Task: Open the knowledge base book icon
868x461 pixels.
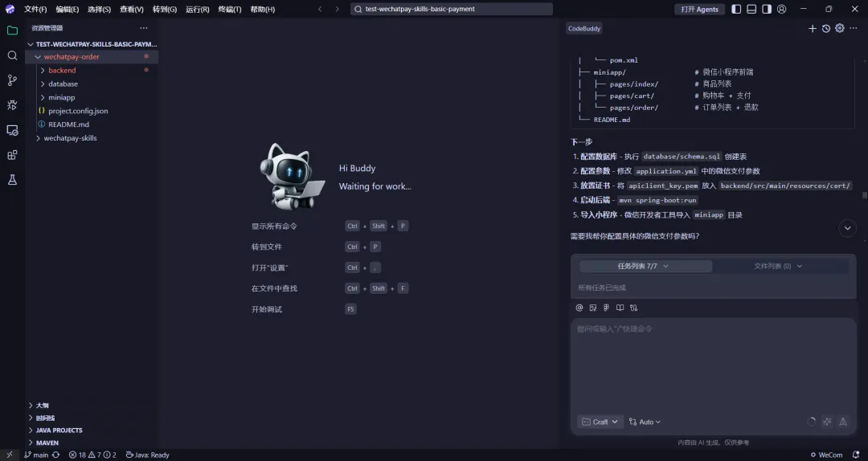Action: click(x=620, y=308)
